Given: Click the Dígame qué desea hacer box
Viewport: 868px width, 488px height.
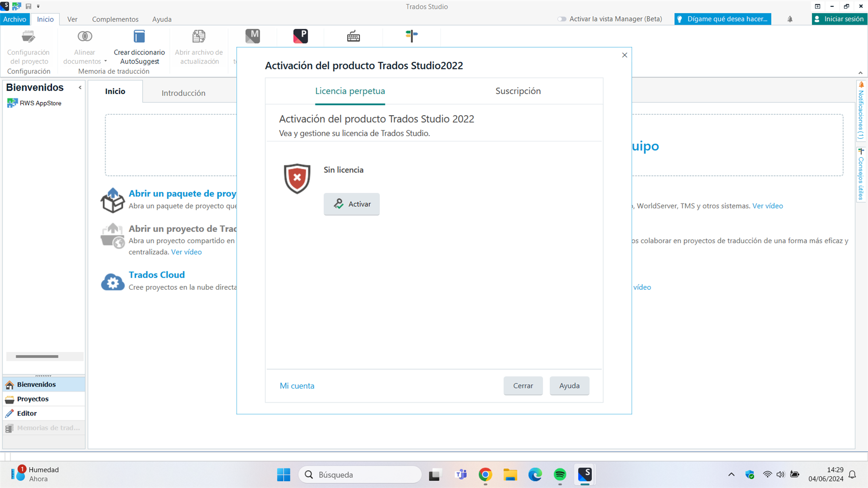Looking at the screenshot, I should click(722, 19).
